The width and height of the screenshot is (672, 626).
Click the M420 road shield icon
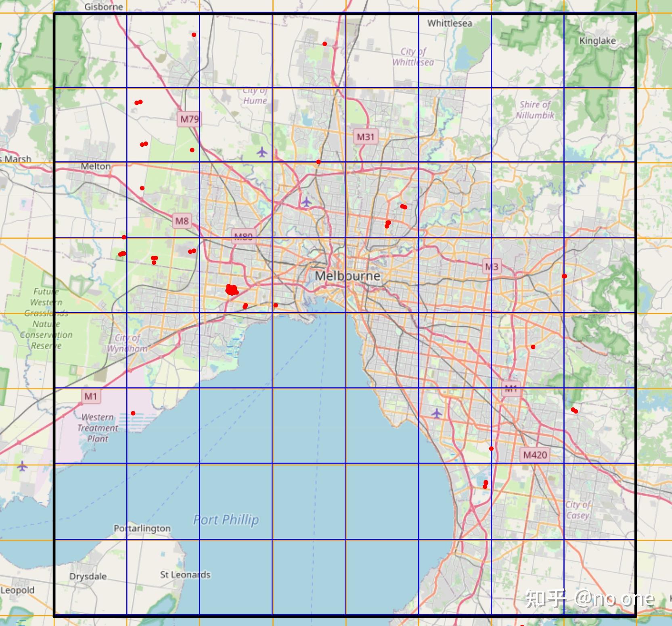click(x=535, y=455)
